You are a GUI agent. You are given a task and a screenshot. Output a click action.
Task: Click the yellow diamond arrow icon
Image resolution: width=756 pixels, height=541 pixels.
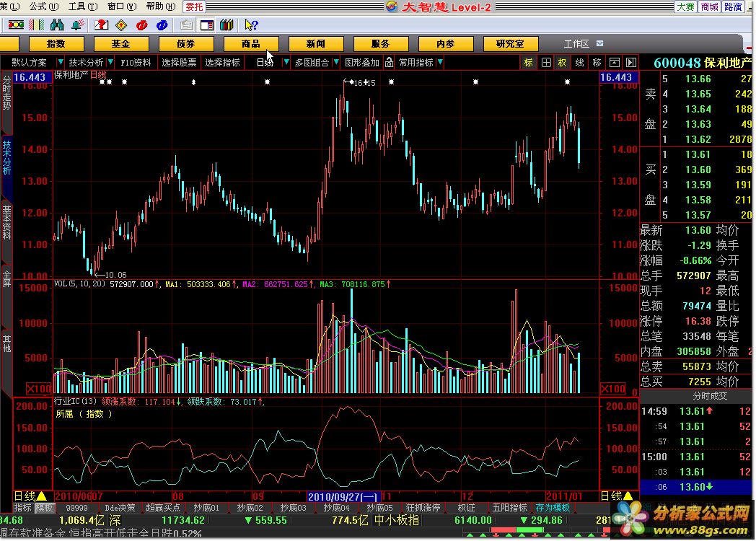[x=121, y=25]
